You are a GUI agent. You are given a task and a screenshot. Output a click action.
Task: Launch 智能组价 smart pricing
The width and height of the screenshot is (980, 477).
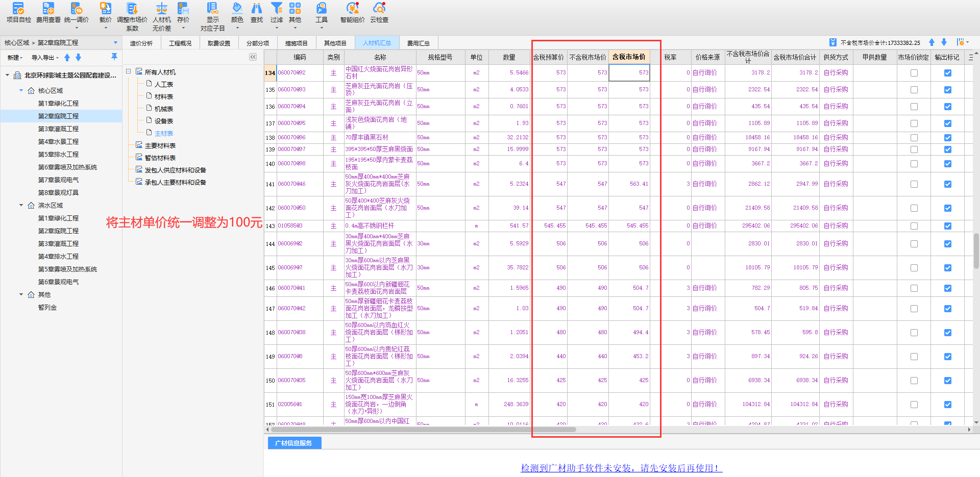click(x=353, y=13)
